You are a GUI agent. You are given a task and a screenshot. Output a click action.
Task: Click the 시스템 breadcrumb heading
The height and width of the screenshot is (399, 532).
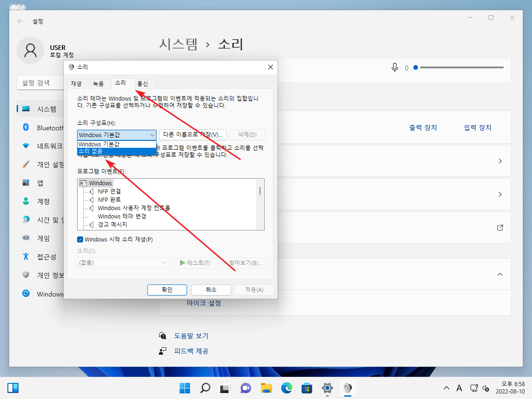tap(178, 44)
